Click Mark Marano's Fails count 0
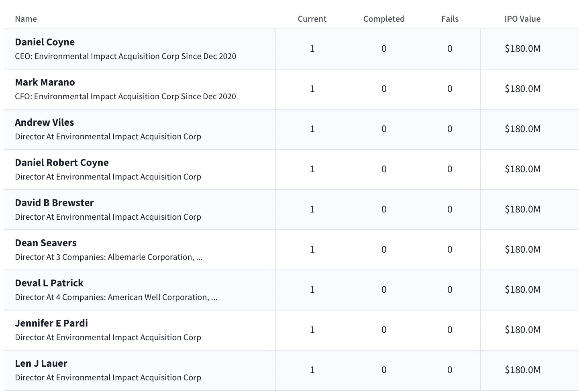Viewport: 579px width, 392px height. coord(450,89)
